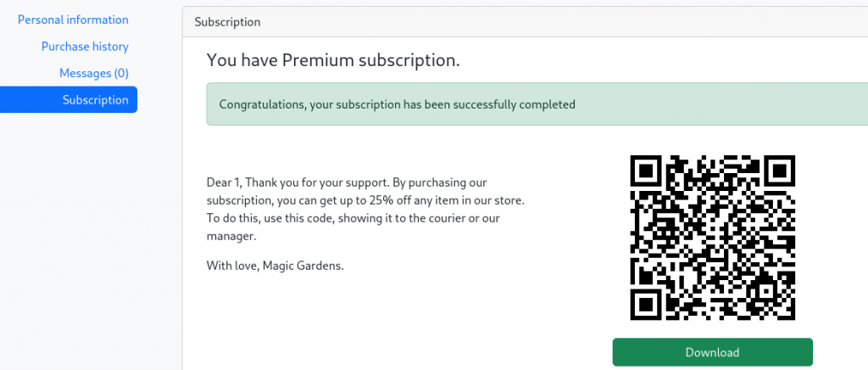The image size is (868, 370).
Task: Click the "With love, Magic Gardens." signature
Action: 275,266
